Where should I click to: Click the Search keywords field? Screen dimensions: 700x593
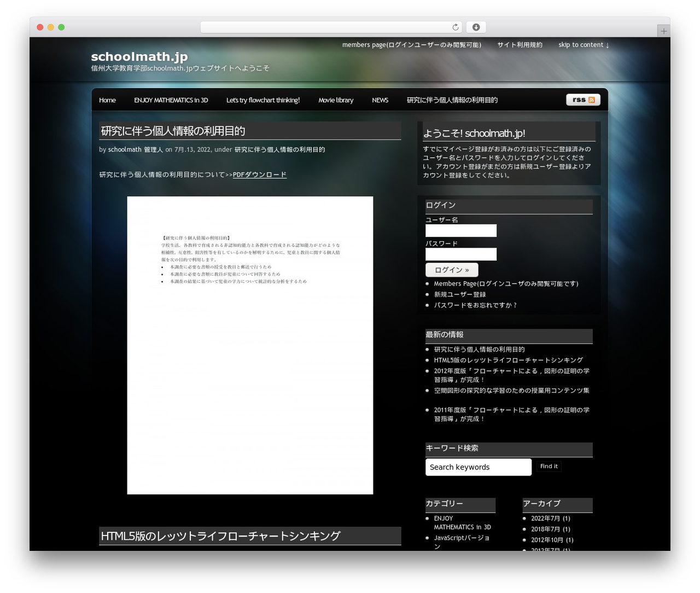pos(479,467)
